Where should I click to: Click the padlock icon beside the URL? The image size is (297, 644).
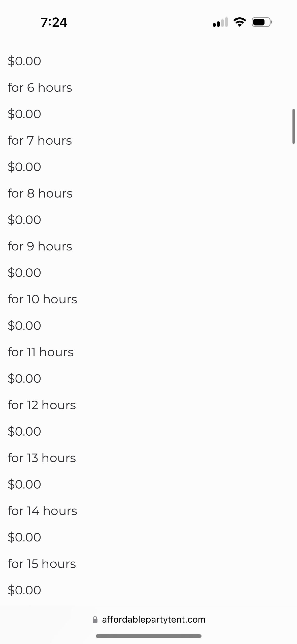click(95, 620)
